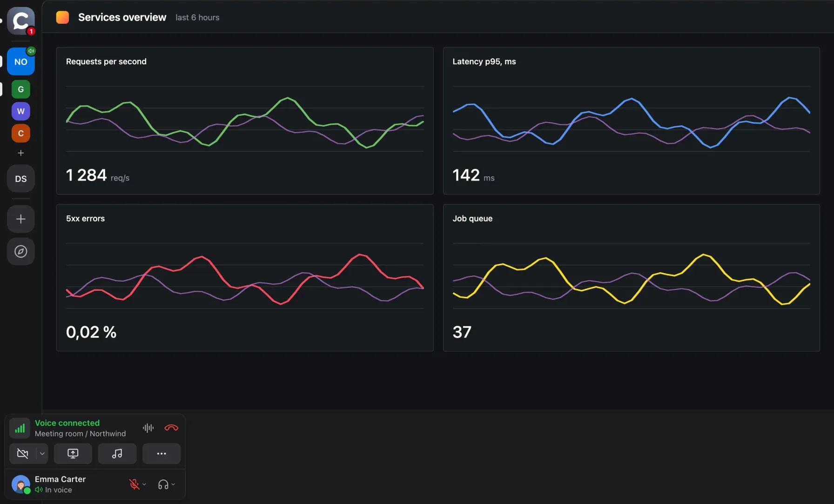
Task: Open more voice options ellipsis button
Action: click(161, 453)
